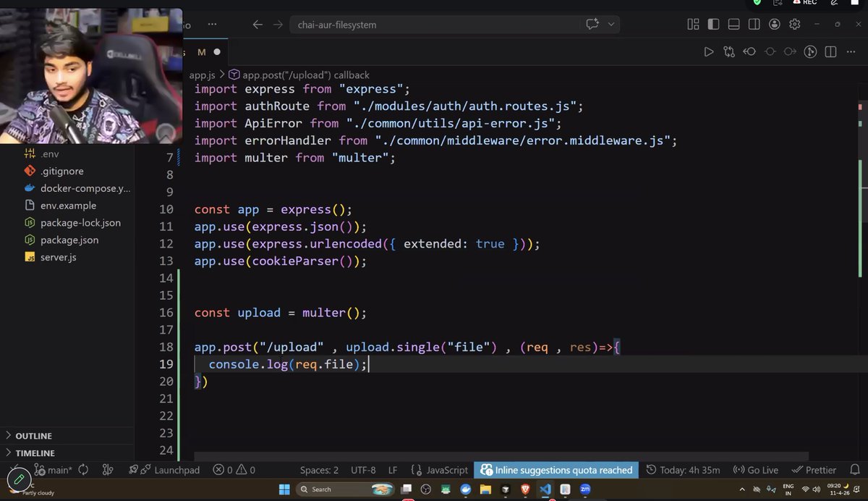
Task: Toggle the bottom panel visibility
Action: pos(733,24)
